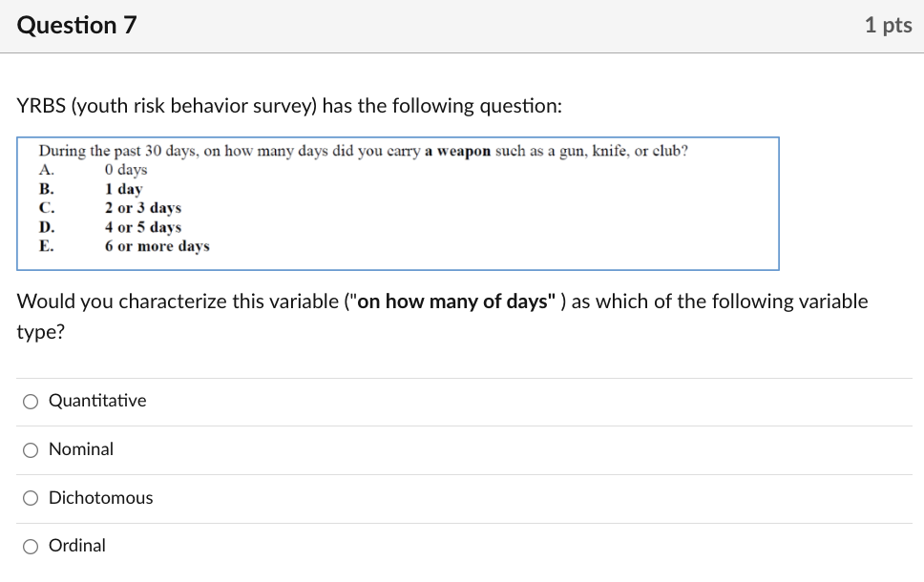Viewport: 924px width, 582px height.
Task: Click the Dichotomous answer label
Action: tap(100, 497)
